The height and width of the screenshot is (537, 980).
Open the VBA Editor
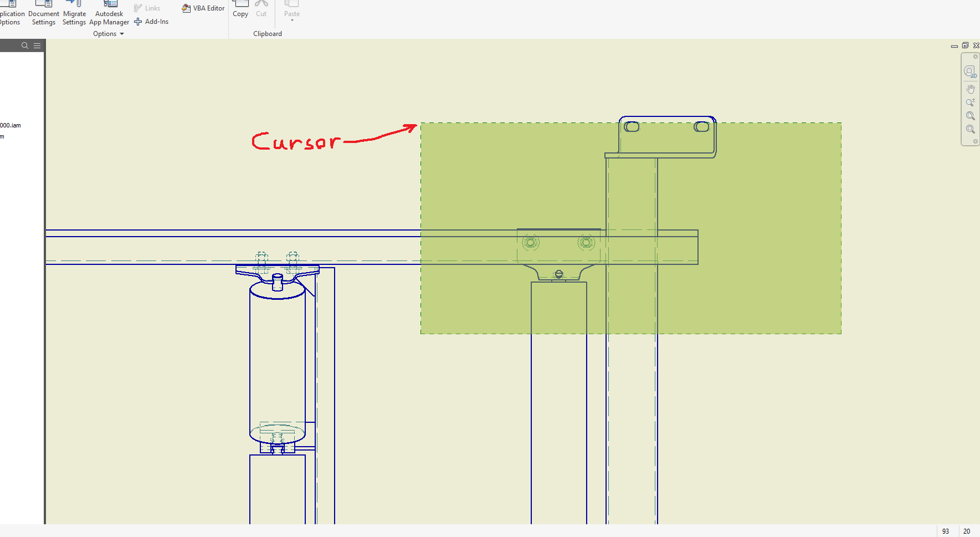click(203, 8)
